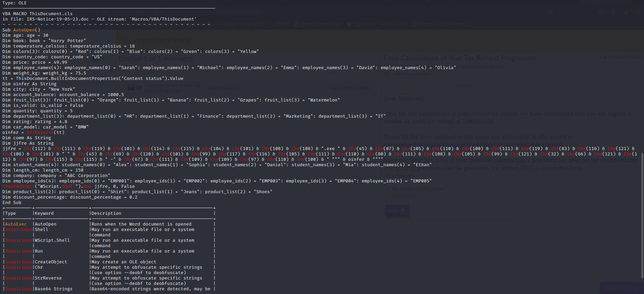This screenshot has height=294, width=644.
Task: Switch to the HEADERS tab in email viewer
Action: coord(465,86)
